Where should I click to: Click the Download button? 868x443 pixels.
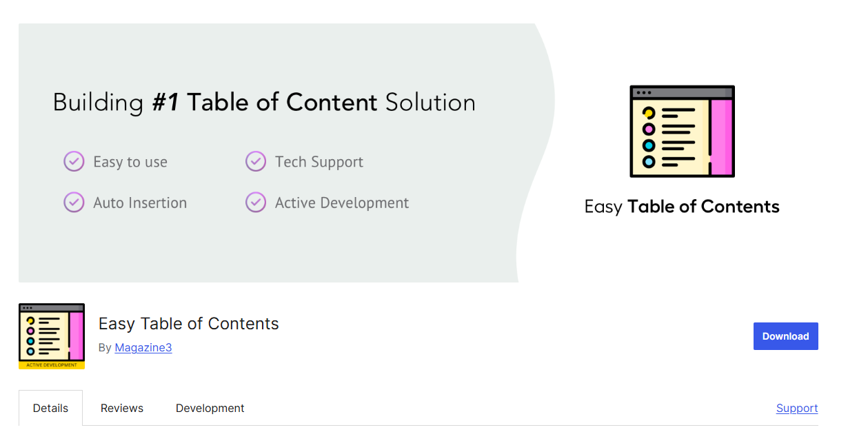[x=785, y=336]
